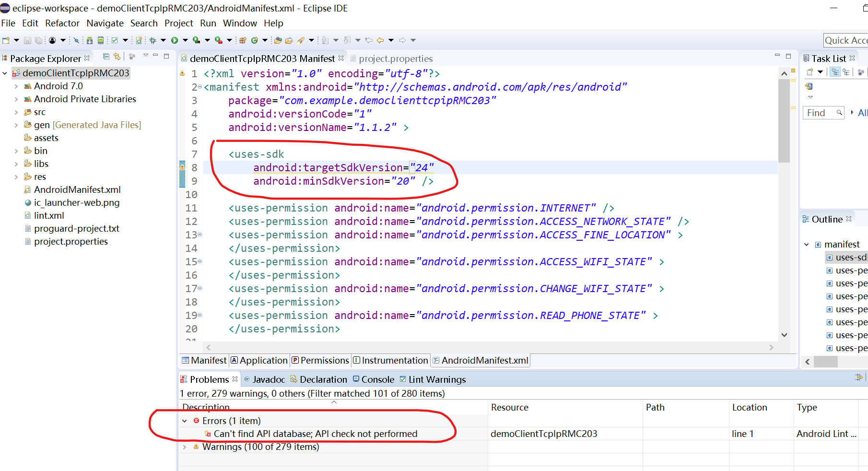
Task: Click the New Android XML file icon
Action: [x=139, y=40]
